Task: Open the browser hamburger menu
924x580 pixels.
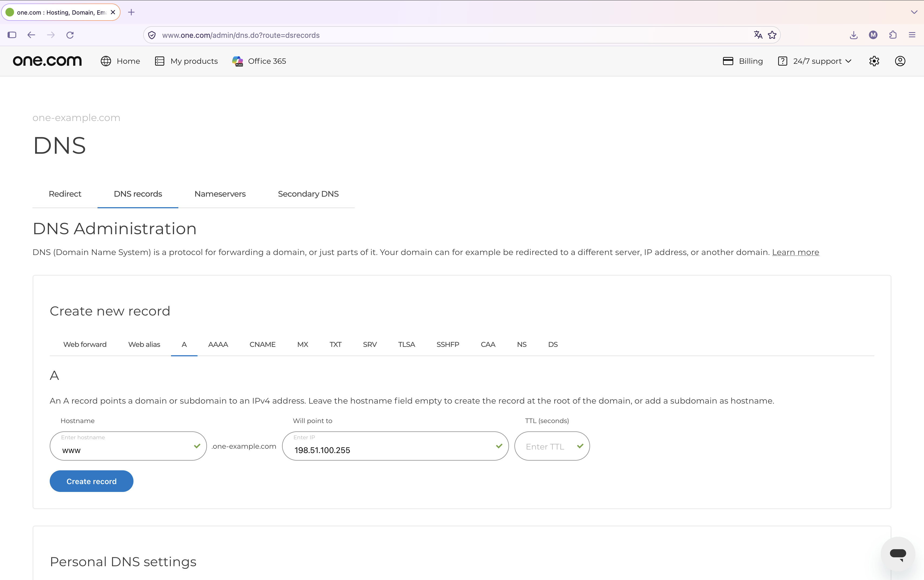Action: tap(912, 35)
